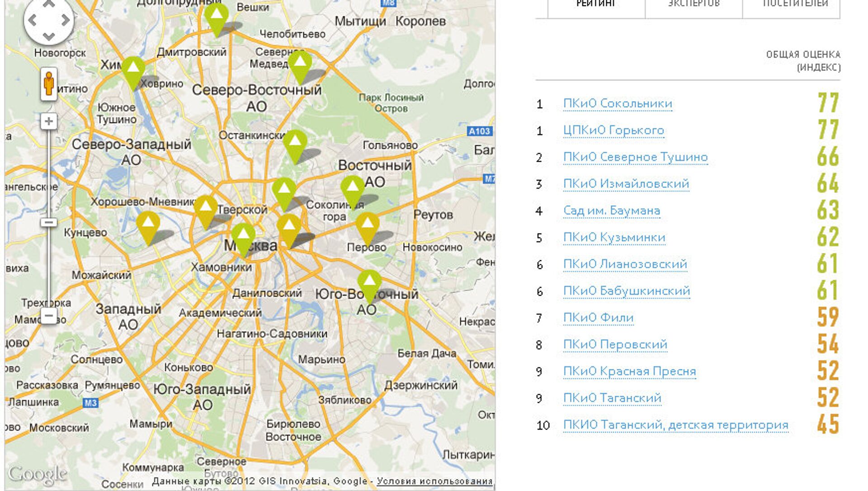The height and width of the screenshot is (491, 868).
Task: Open the Рейтинг tab
Action: coord(596,5)
